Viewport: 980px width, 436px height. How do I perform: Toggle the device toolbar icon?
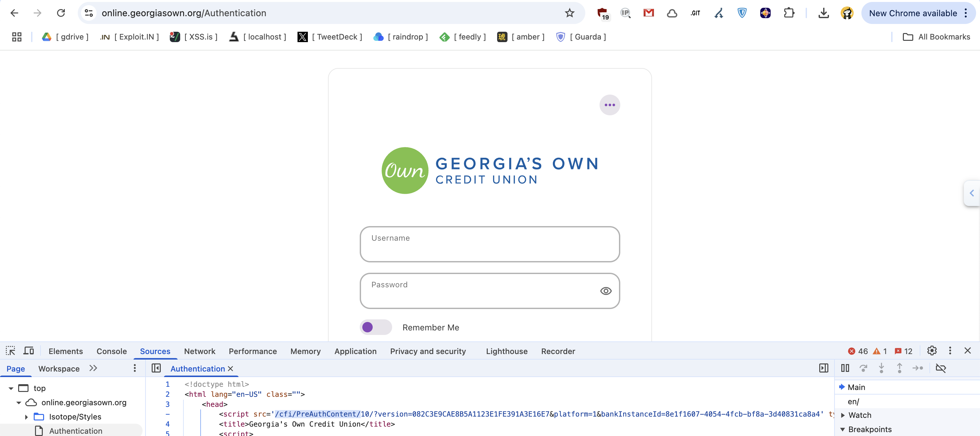click(x=29, y=351)
